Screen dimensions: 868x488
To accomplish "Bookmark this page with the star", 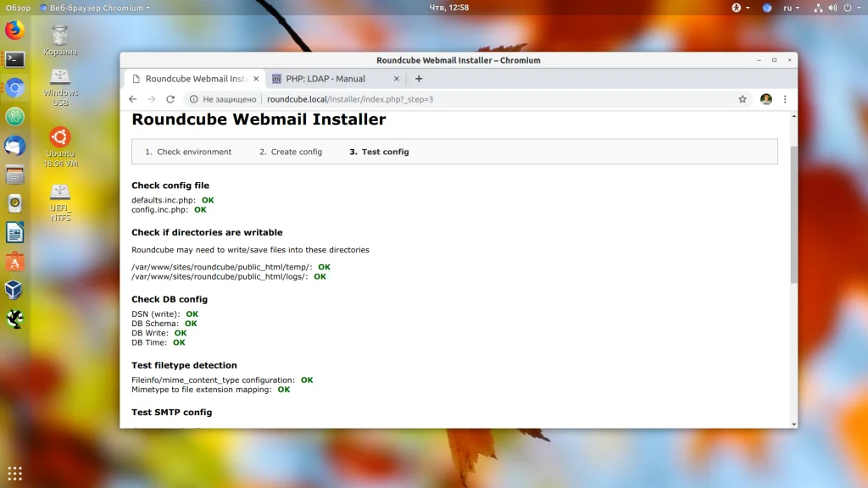I will pyautogui.click(x=743, y=99).
